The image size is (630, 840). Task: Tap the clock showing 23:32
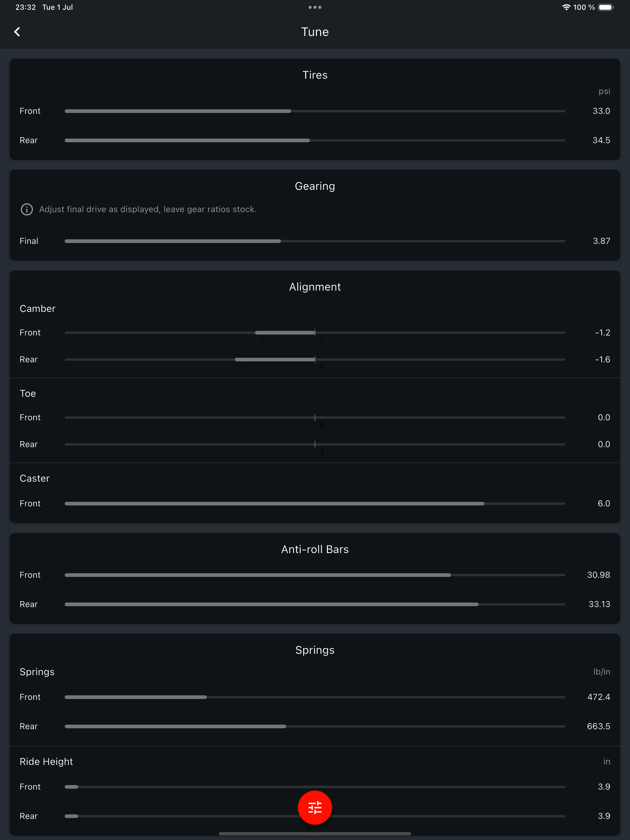click(25, 7)
